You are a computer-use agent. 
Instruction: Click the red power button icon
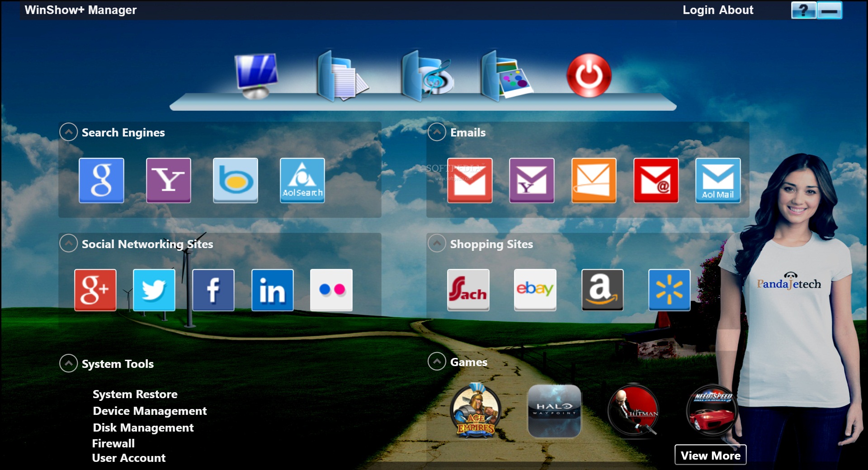[589, 75]
